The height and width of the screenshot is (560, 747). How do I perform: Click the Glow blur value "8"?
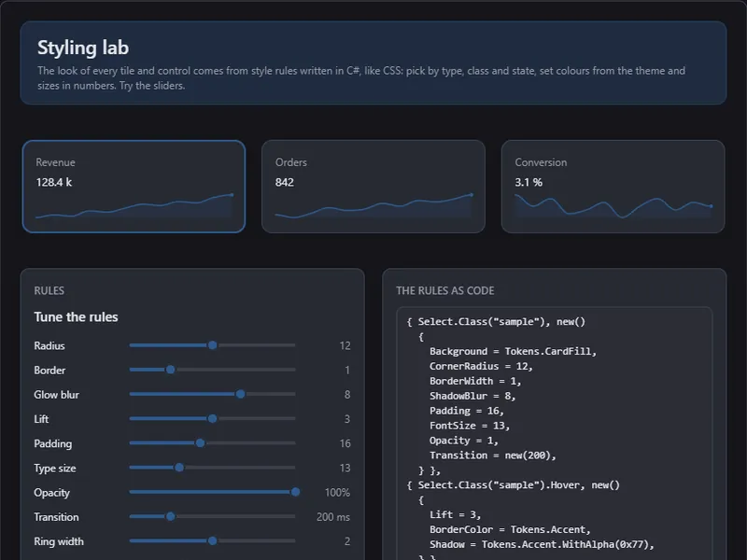point(347,395)
